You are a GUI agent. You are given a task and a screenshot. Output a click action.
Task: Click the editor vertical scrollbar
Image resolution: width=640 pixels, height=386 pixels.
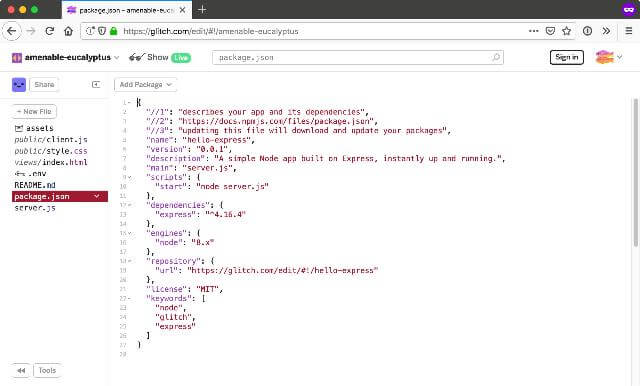pyautogui.click(x=635, y=173)
